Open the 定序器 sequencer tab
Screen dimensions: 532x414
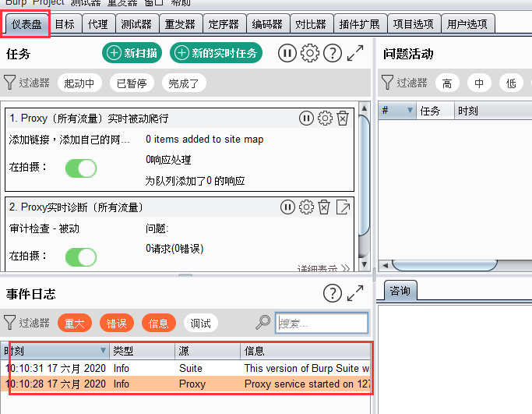click(x=224, y=24)
